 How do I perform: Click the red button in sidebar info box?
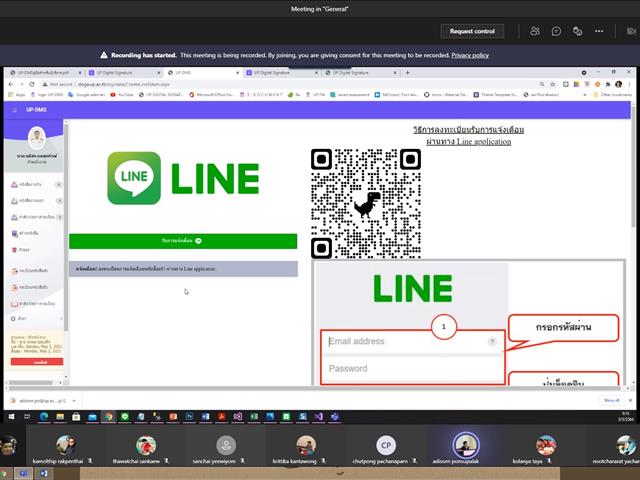coord(37,362)
